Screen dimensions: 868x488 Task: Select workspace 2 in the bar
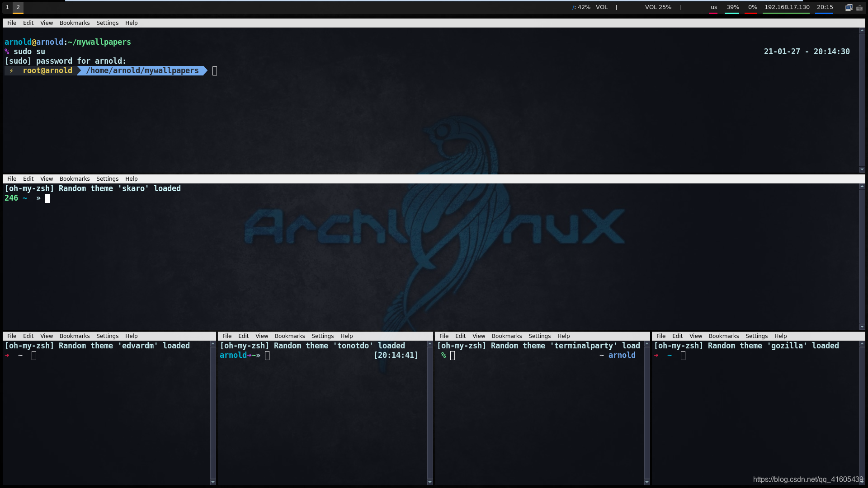point(18,7)
